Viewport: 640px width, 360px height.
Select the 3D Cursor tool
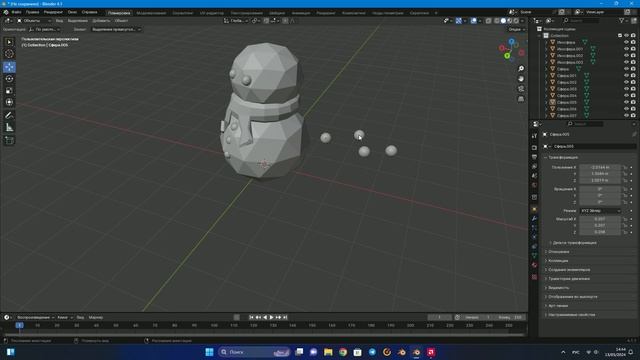tap(9, 54)
